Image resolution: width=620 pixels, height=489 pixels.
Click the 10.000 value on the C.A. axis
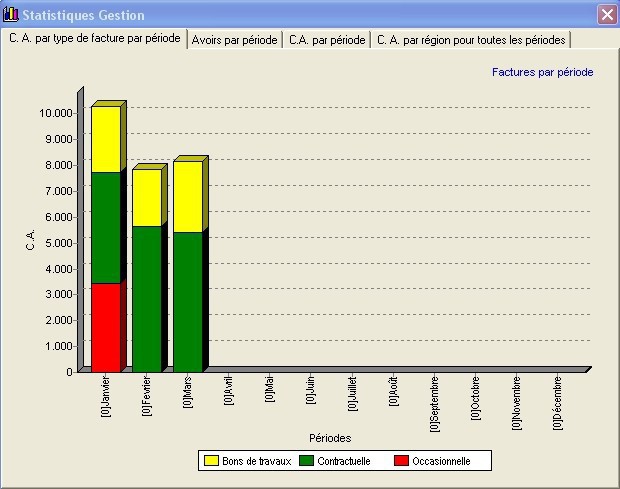(x=55, y=112)
